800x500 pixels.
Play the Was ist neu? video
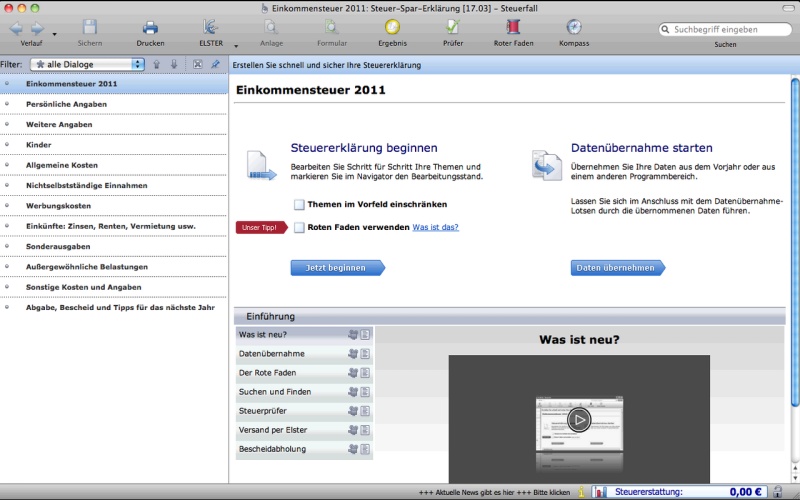pyautogui.click(x=579, y=420)
